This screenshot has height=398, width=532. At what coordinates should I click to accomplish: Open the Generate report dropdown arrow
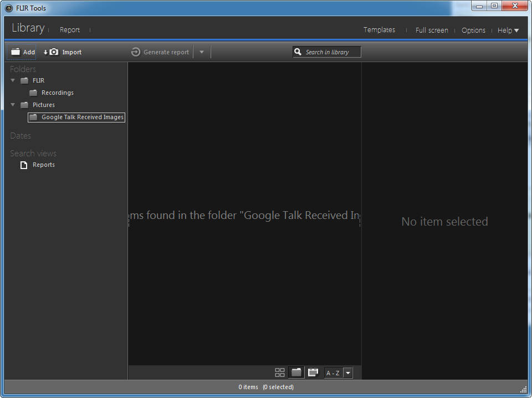[x=202, y=52]
